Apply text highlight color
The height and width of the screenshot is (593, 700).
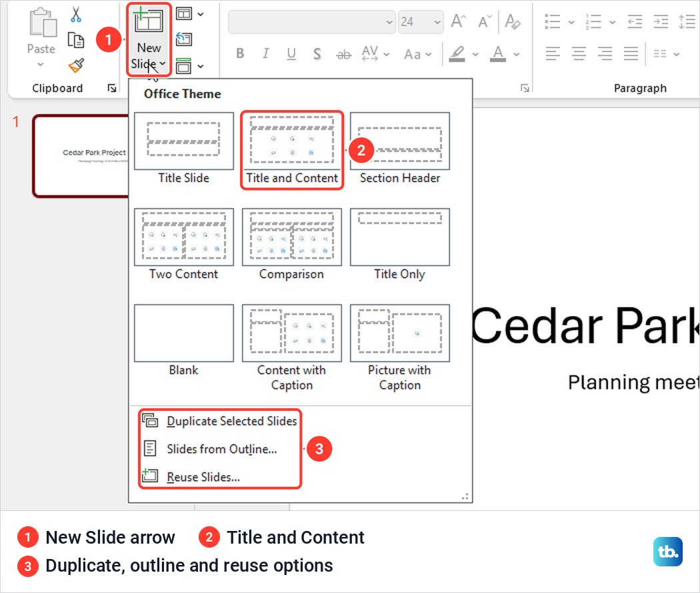(x=457, y=53)
